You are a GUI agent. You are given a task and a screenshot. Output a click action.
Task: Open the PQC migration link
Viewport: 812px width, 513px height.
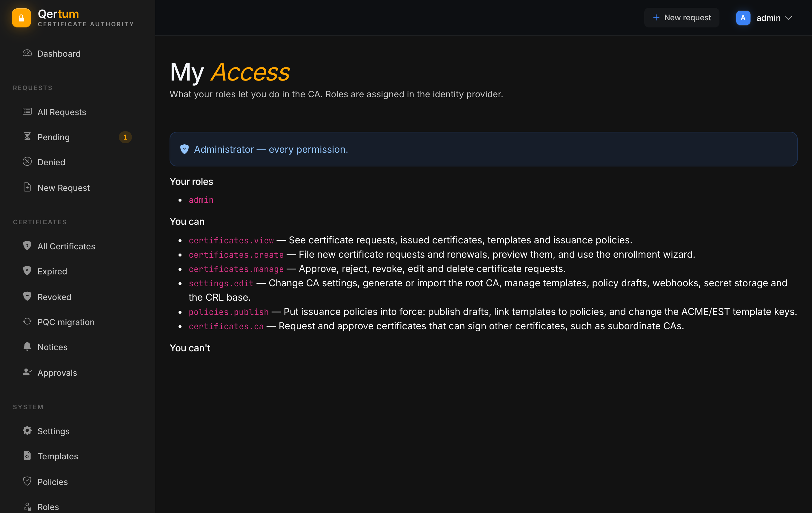pyautogui.click(x=66, y=322)
